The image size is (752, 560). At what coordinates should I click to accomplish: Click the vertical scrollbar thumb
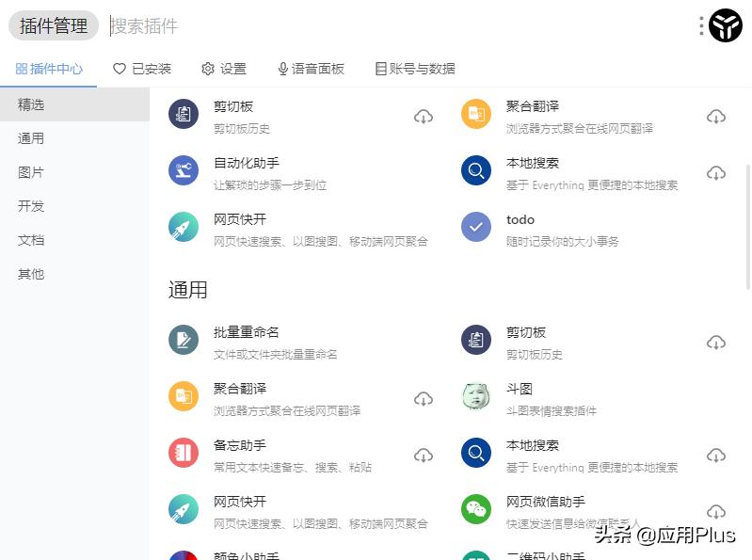point(748,227)
